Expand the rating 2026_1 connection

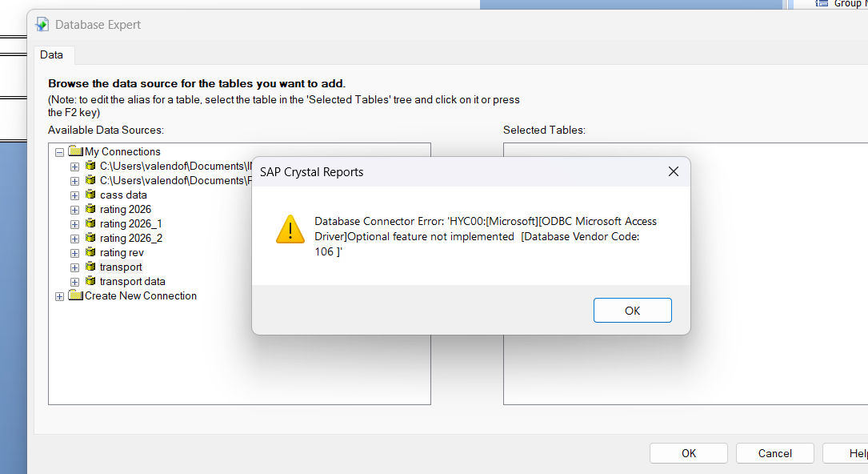74,224
